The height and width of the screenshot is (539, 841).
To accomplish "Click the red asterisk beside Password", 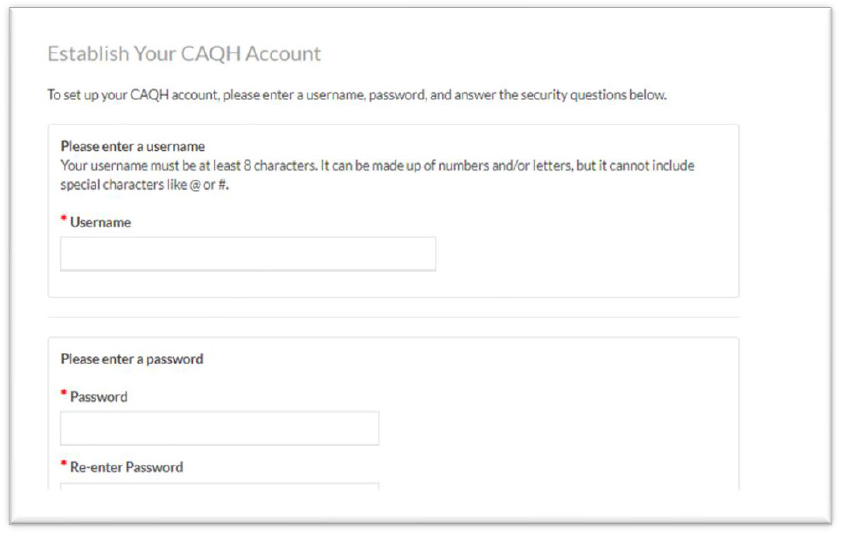I will pos(64,395).
